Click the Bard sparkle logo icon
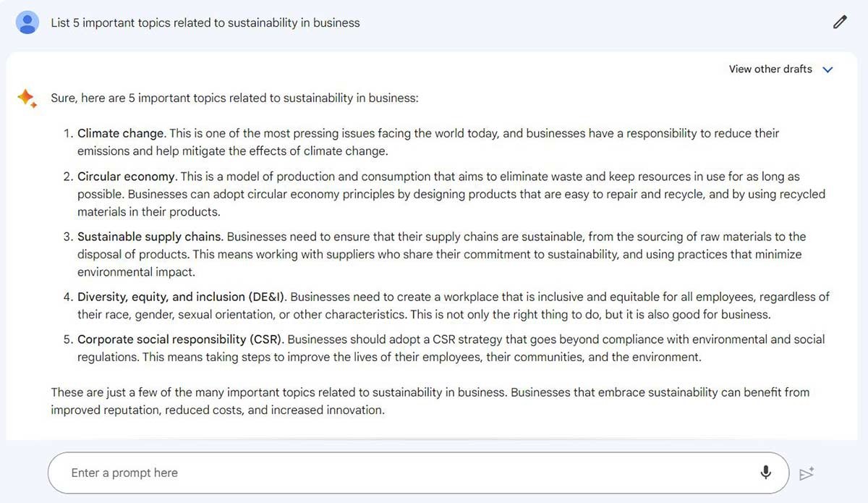The image size is (868, 503). coord(27,98)
